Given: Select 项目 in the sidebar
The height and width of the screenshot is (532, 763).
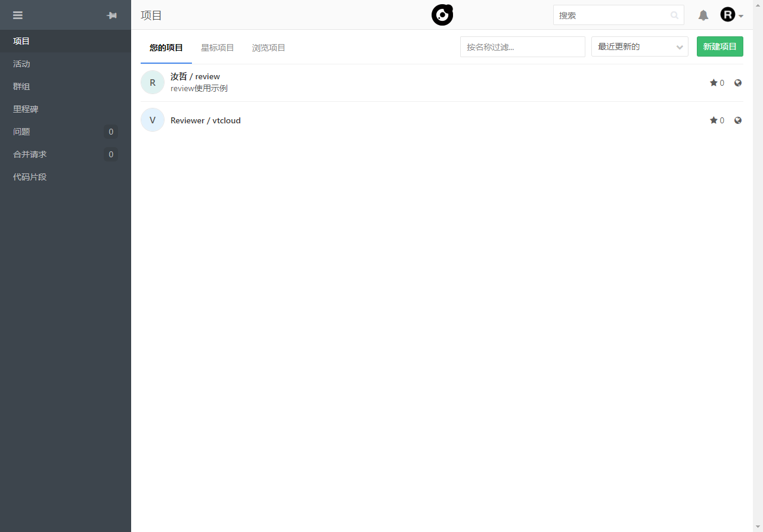Looking at the screenshot, I should tap(66, 41).
